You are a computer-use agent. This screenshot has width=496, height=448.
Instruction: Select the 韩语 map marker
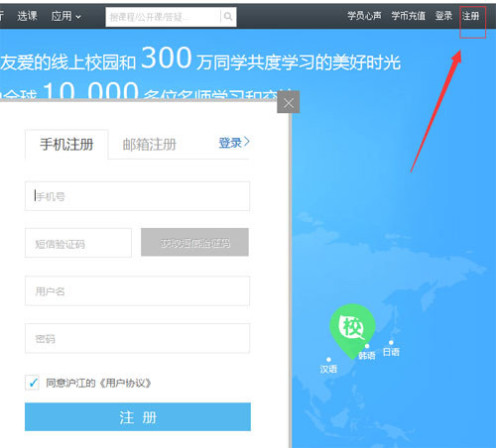click(367, 353)
